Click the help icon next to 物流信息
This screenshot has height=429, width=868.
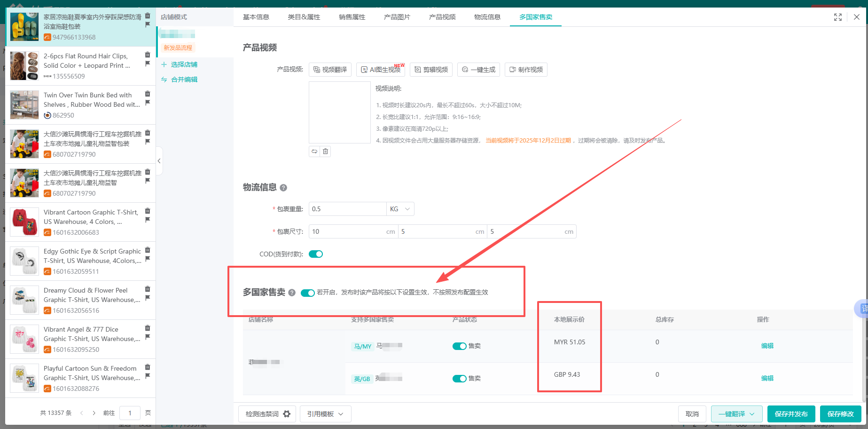(x=283, y=187)
